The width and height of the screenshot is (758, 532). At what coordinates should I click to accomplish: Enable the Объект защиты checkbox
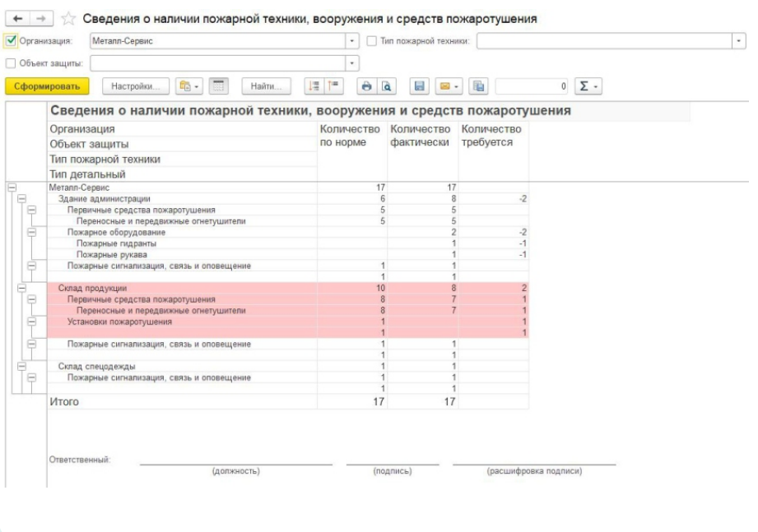tap(11, 63)
